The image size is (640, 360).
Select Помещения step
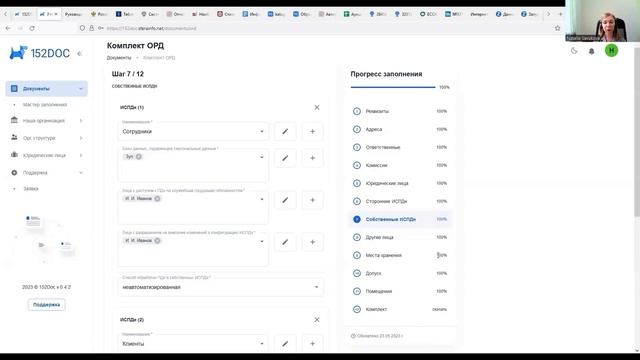tap(400, 291)
